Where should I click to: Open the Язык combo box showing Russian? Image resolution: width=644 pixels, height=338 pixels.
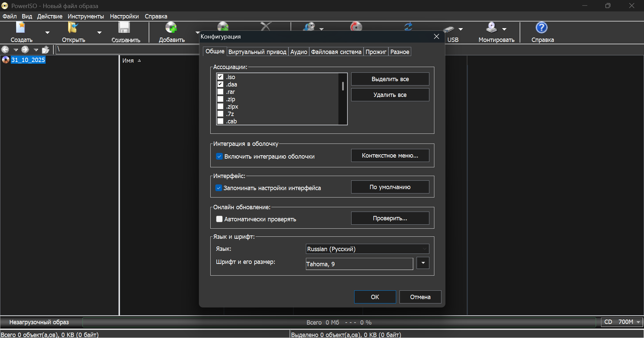pos(367,249)
